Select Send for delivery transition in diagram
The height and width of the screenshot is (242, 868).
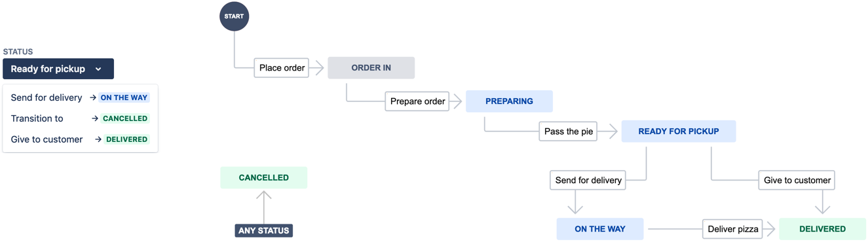pyautogui.click(x=588, y=181)
